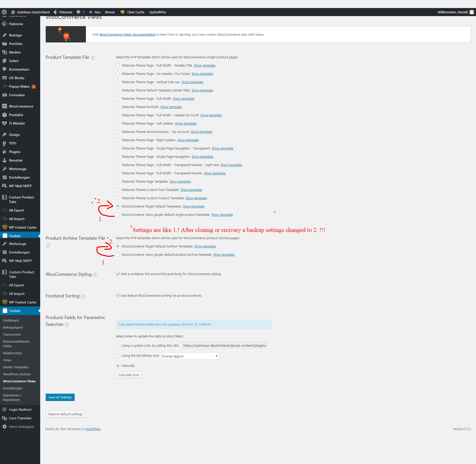Select WooCommerce Plugin Default Templates radio

click(118, 206)
